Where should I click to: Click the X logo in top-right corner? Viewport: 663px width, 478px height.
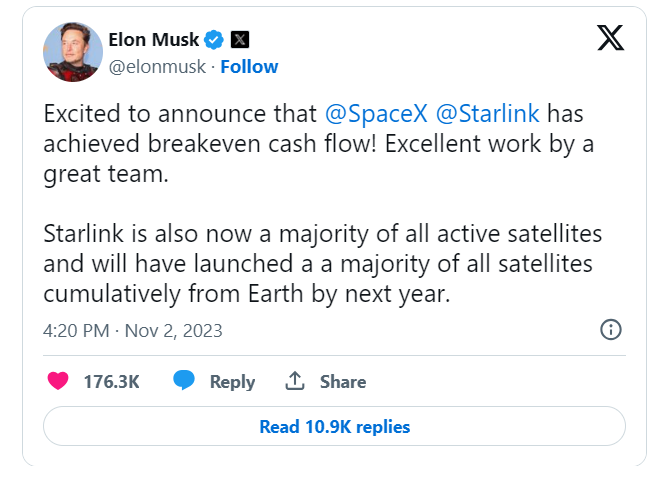point(610,38)
